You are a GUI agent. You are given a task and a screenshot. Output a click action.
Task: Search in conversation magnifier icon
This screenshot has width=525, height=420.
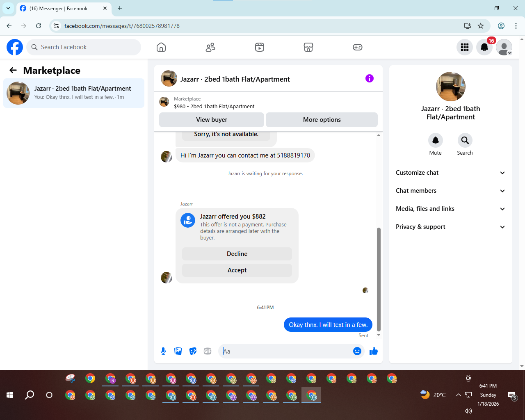[465, 140]
